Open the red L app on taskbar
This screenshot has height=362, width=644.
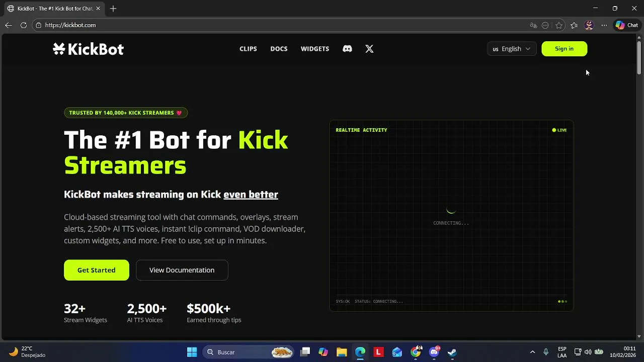(378, 352)
